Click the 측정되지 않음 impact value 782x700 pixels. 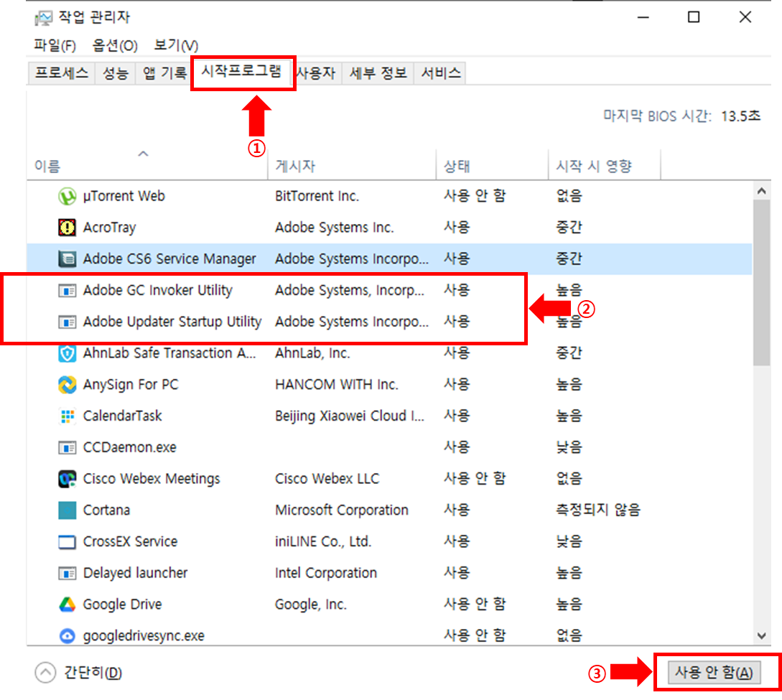pos(598,510)
